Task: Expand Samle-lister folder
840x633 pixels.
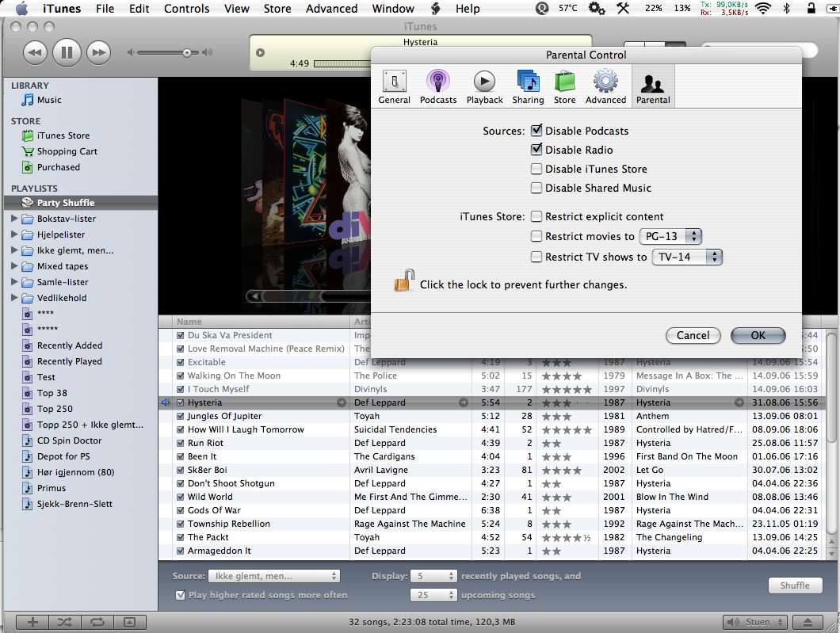Action: click(x=14, y=282)
